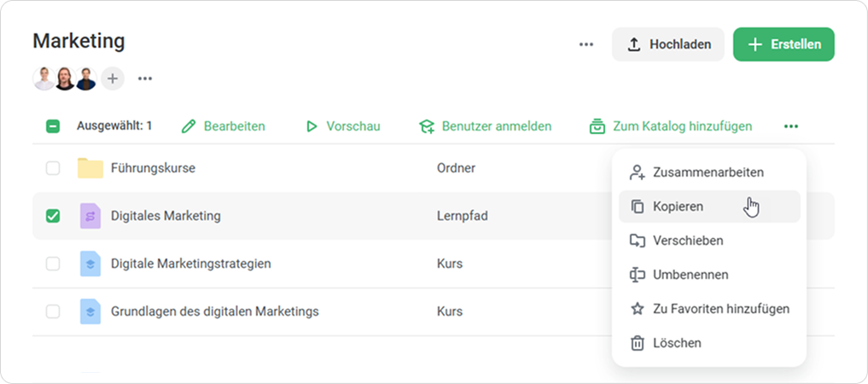Toggle the green toolbar more-actions menu

click(x=791, y=126)
